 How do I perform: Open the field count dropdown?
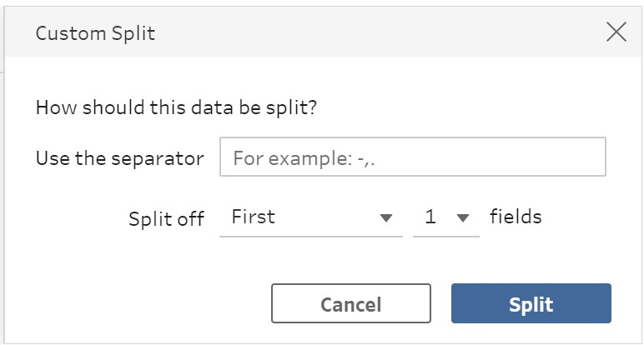point(446,217)
